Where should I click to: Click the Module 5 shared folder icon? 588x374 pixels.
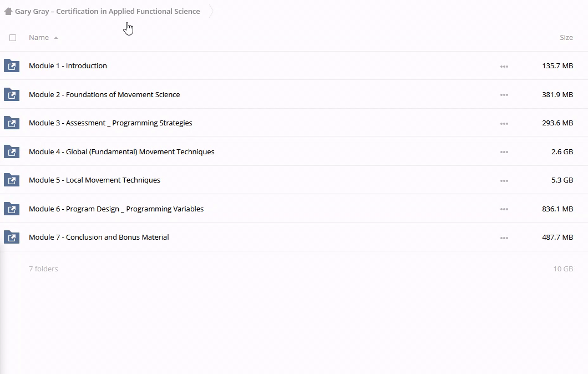pyautogui.click(x=12, y=180)
